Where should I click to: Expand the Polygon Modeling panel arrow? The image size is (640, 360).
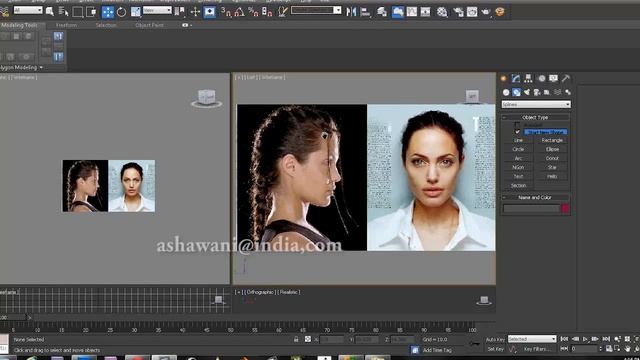click(41, 67)
